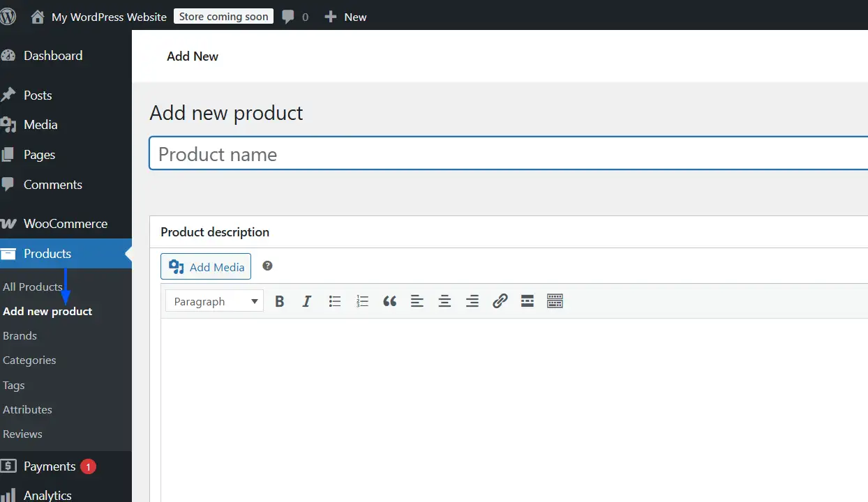Click the Store coming soon badge
Viewport: 868px width, 502px height.
pyautogui.click(x=223, y=17)
